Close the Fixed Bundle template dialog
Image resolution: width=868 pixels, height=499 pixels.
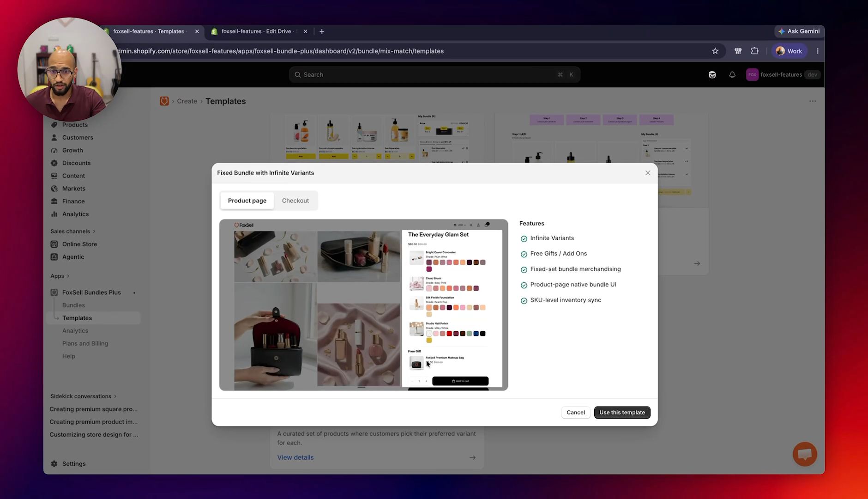click(x=648, y=173)
